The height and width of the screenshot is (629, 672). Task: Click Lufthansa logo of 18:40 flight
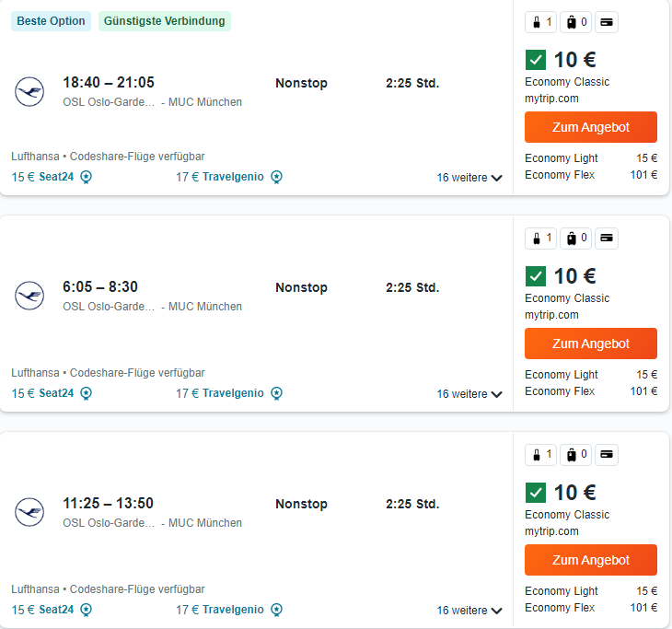tap(29, 91)
